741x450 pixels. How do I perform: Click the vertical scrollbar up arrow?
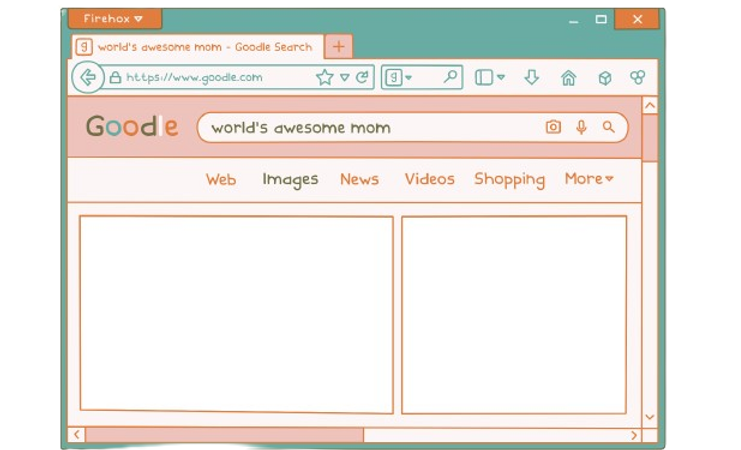pyautogui.click(x=650, y=105)
